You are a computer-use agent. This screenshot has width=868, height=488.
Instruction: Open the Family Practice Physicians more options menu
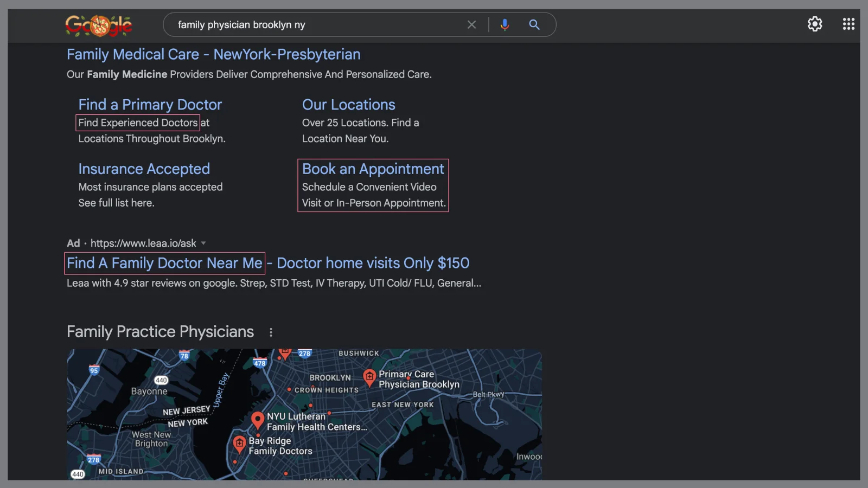click(271, 332)
